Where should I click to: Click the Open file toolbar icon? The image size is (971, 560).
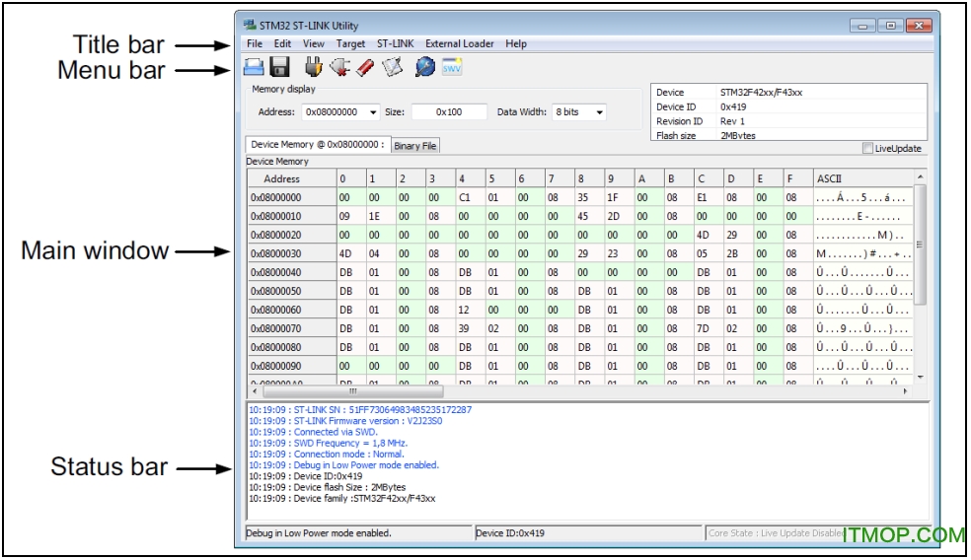(x=254, y=67)
